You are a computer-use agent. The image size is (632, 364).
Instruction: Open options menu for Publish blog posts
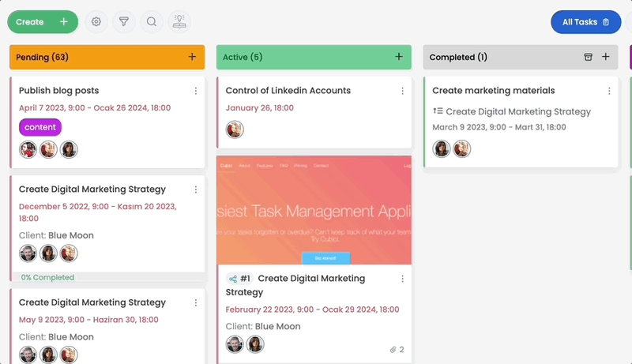196,91
